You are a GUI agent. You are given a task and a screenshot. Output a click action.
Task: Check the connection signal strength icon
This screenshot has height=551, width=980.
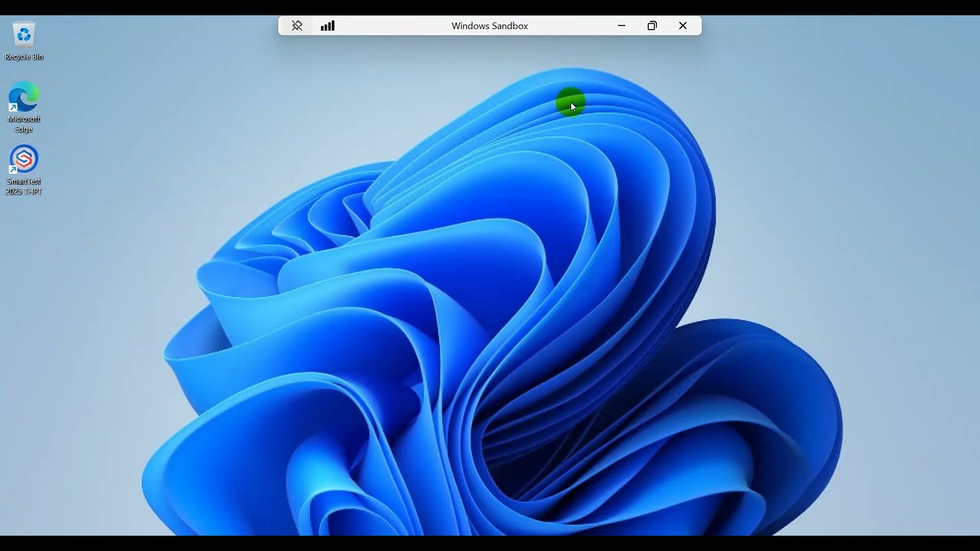tap(328, 26)
